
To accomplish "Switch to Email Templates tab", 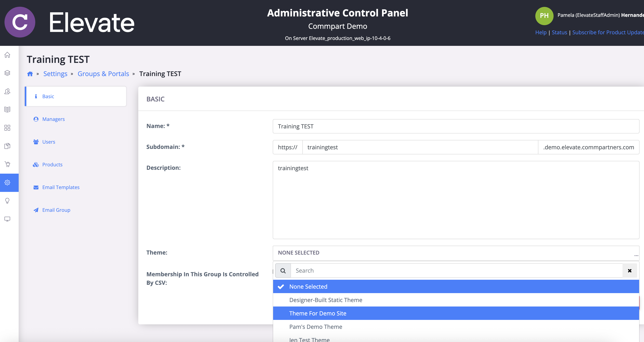I will [x=61, y=187].
